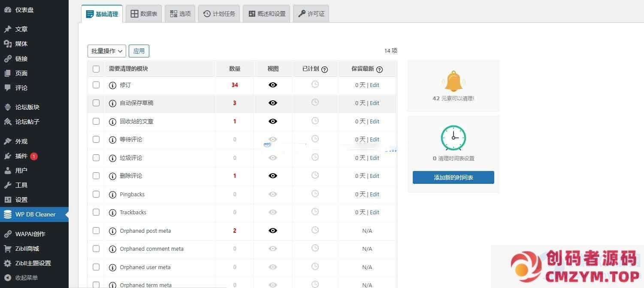Click the info icon next to Pingbacks
This screenshot has width=644, height=288.
coord(112,195)
